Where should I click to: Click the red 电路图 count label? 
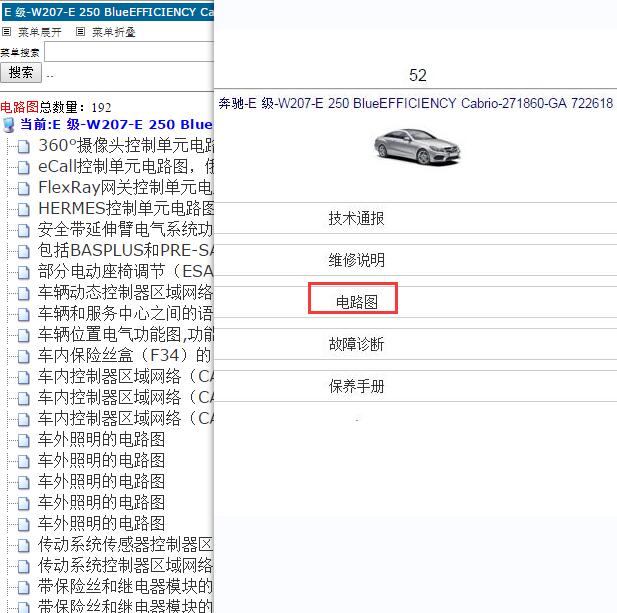tap(19, 107)
